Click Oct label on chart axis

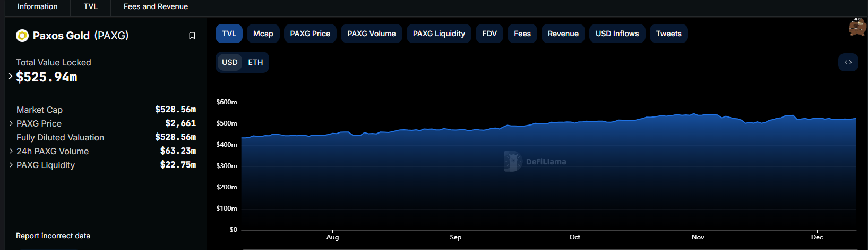click(575, 237)
